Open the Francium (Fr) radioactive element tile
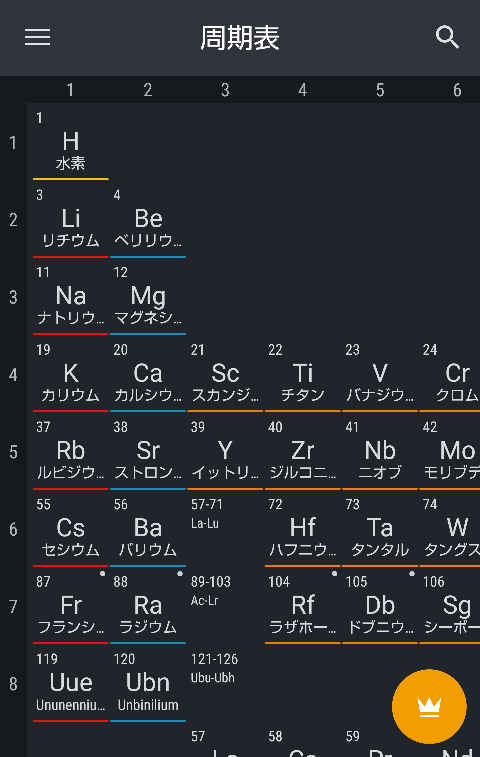The height and width of the screenshot is (757, 480). pyautogui.click(x=71, y=608)
